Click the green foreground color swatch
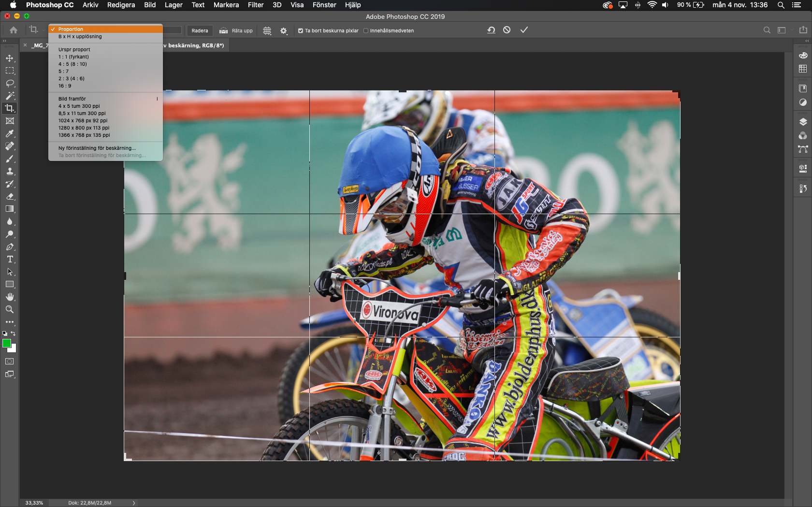This screenshot has height=507, width=812. [x=6, y=343]
